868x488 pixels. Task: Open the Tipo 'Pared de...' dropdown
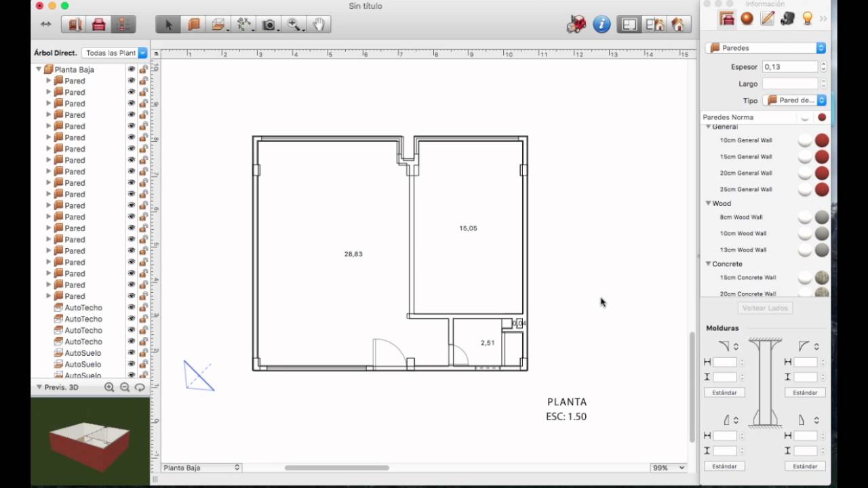coord(795,100)
